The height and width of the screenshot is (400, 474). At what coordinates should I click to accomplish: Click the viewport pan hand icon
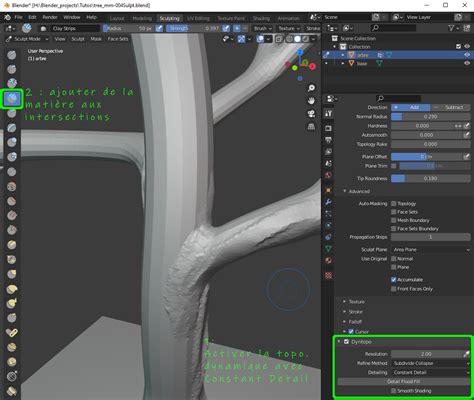tap(311, 101)
